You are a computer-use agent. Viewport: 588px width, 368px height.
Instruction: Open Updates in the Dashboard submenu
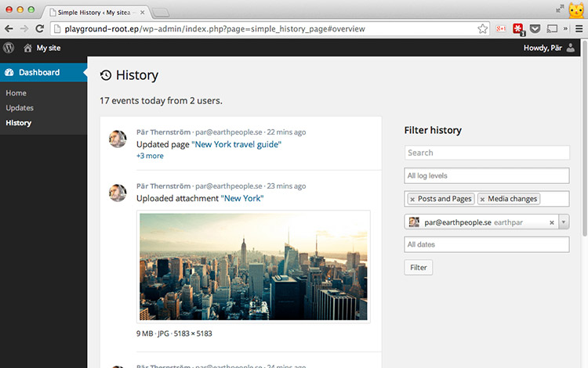[x=20, y=108]
